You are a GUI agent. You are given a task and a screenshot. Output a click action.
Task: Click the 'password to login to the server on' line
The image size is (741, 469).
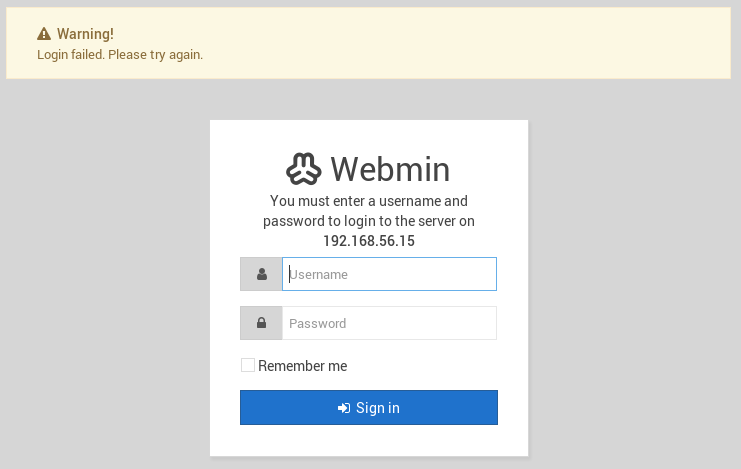pyautogui.click(x=369, y=221)
